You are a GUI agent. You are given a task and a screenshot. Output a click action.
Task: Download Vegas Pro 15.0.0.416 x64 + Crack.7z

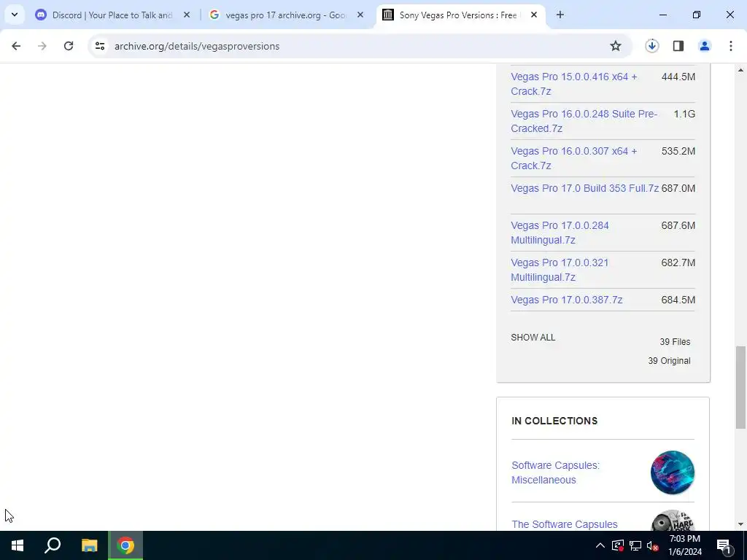click(573, 84)
